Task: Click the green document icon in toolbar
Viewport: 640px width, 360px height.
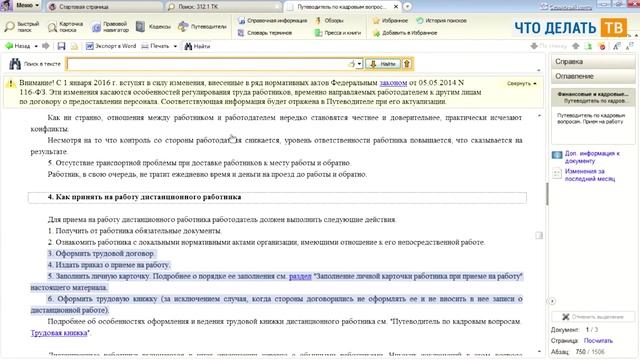Action: [589, 46]
